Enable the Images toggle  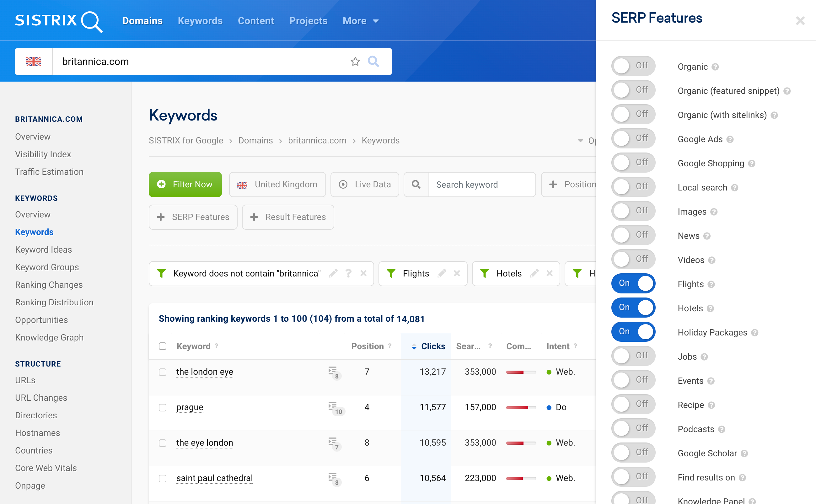pos(633,211)
